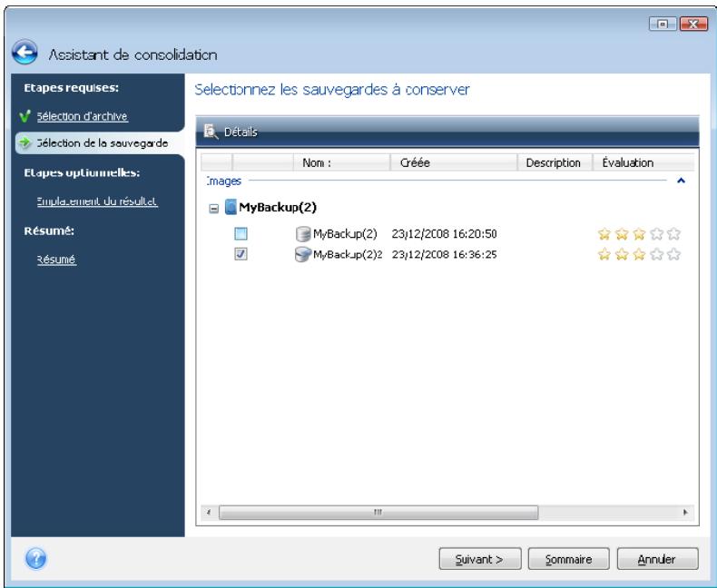Click the Annuler button
The height and width of the screenshot is (588, 717).
658,559
